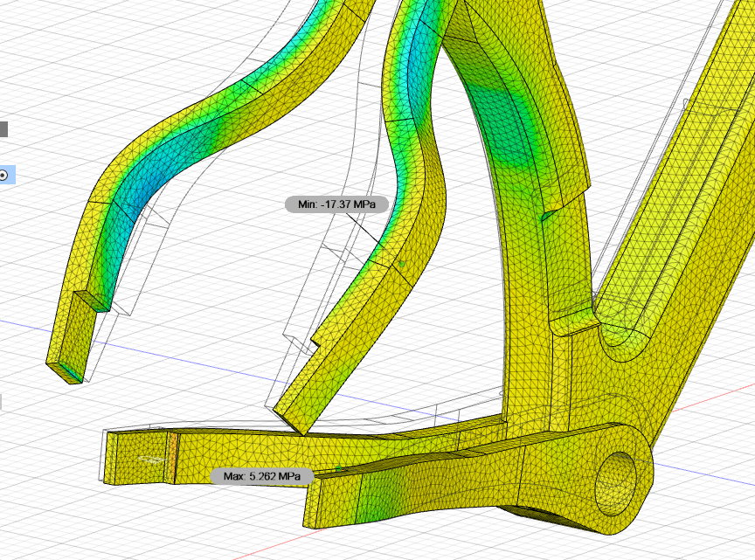The width and height of the screenshot is (755, 560).
Task: Click the "Max: 5.262 MPa" stress label
Action: click(262, 476)
